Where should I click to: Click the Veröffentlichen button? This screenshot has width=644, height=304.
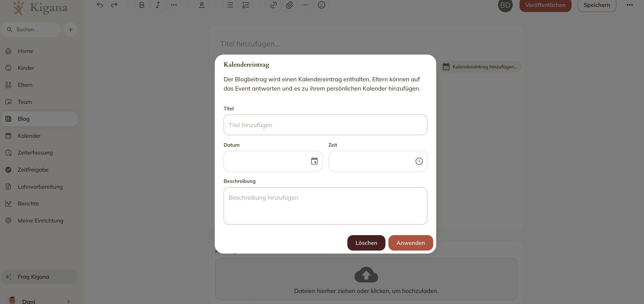[x=545, y=5]
